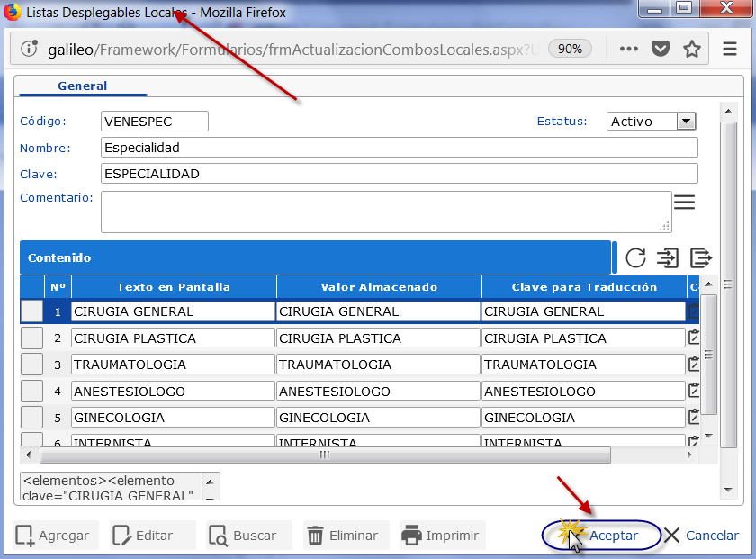This screenshot has width=756, height=559.
Task: Click the Pocket shield icon in address bar
Action: pyautogui.click(x=661, y=49)
